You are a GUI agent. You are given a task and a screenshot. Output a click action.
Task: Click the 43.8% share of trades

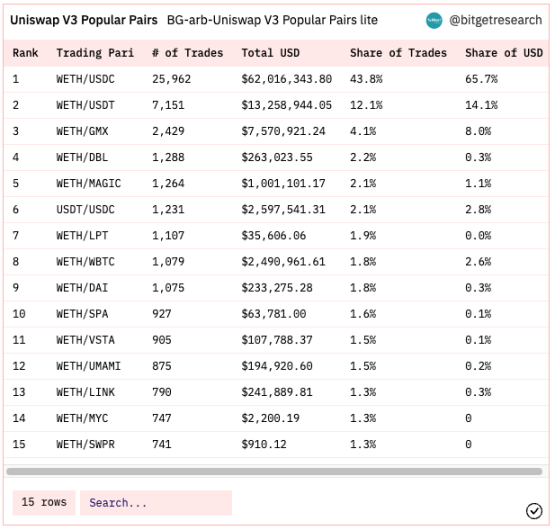[366, 79]
